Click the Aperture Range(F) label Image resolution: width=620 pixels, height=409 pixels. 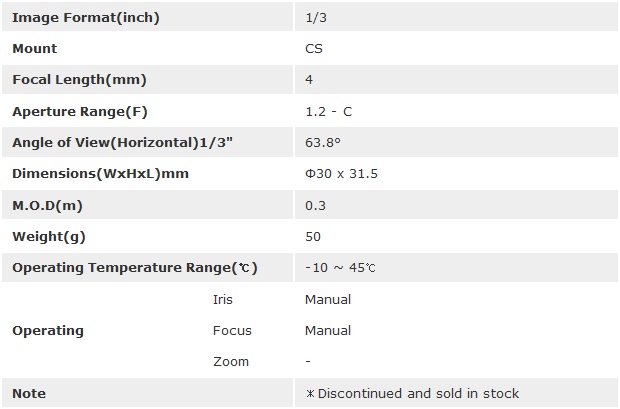tap(80, 111)
